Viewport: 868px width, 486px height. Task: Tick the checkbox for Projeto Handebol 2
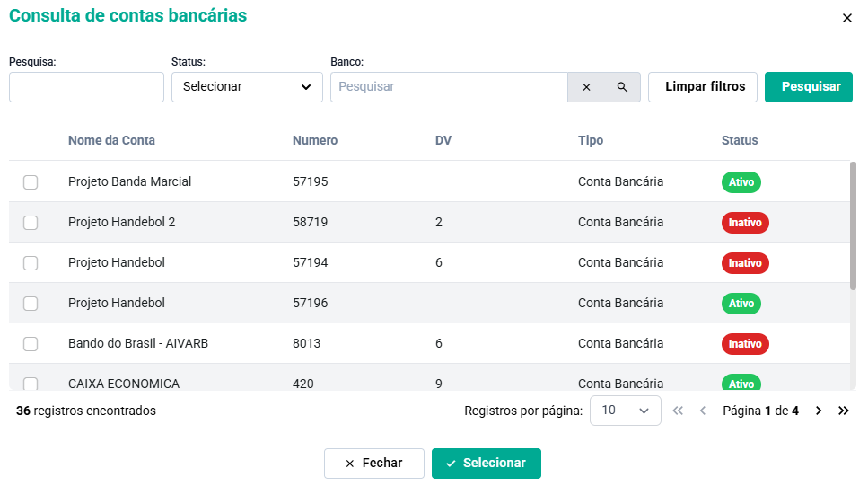pyautogui.click(x=31, y=223)
